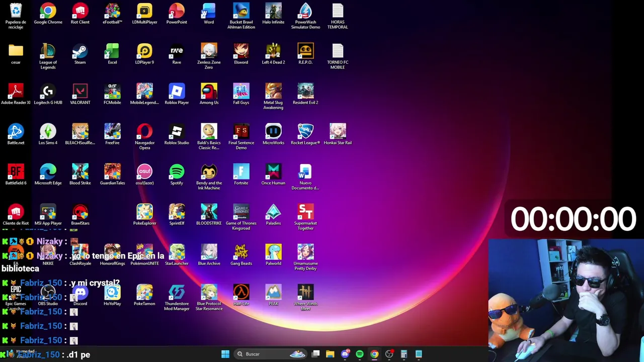Select the Roblox Studio icon

[x=177, y=135]
